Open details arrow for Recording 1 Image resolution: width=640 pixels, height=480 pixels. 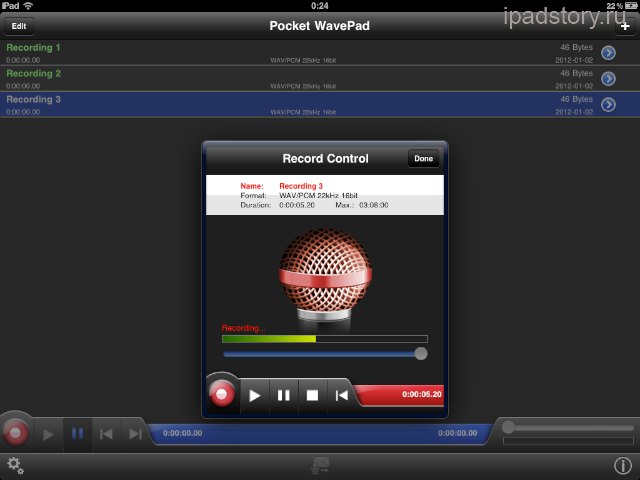[608, 53]
